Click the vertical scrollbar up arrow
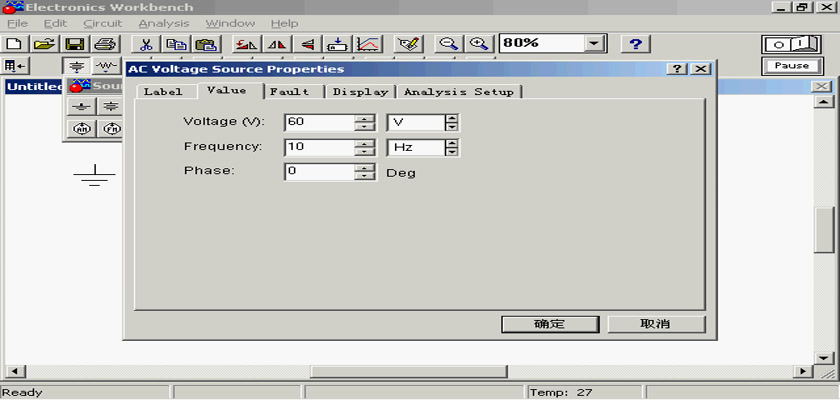The width and height of the screenshot is (840, 400). (823, 102)
